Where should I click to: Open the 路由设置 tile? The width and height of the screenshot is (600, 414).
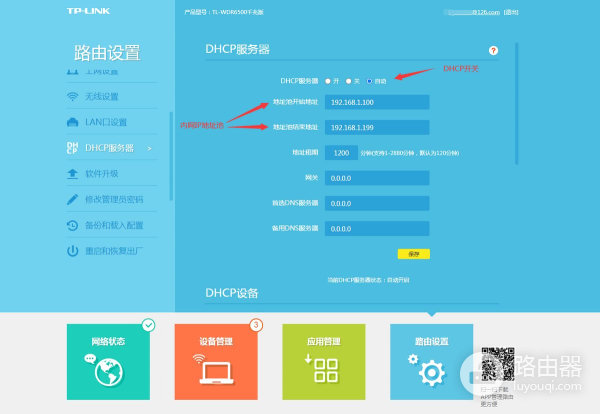click(x=432, y=362)
